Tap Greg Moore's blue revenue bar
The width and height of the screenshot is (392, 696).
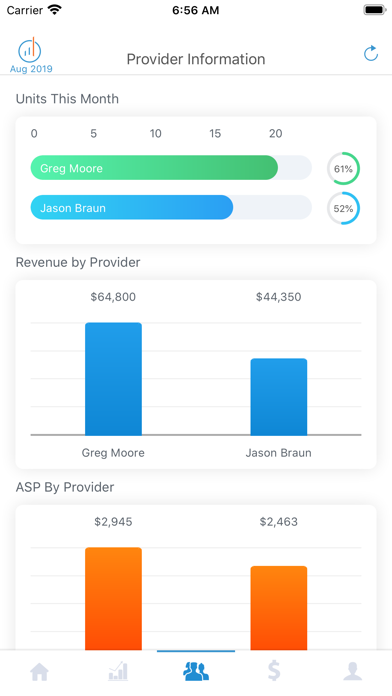[x=113, y=379]
